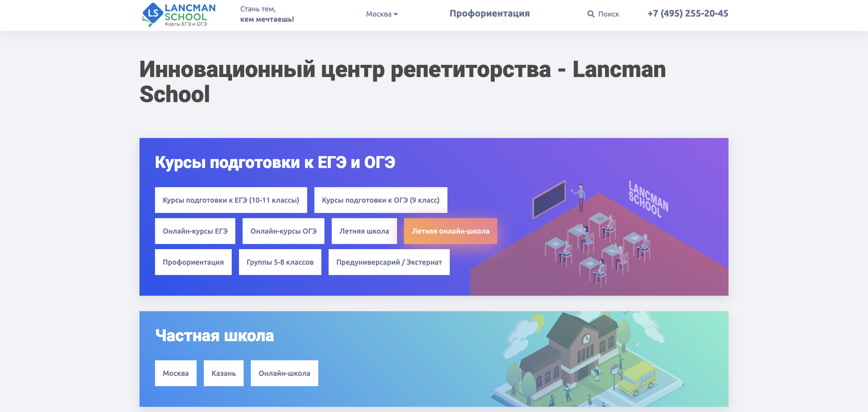This screenshot has width=868, height=412.
Task: Click the classroom illustration
Action: (599, 237)
